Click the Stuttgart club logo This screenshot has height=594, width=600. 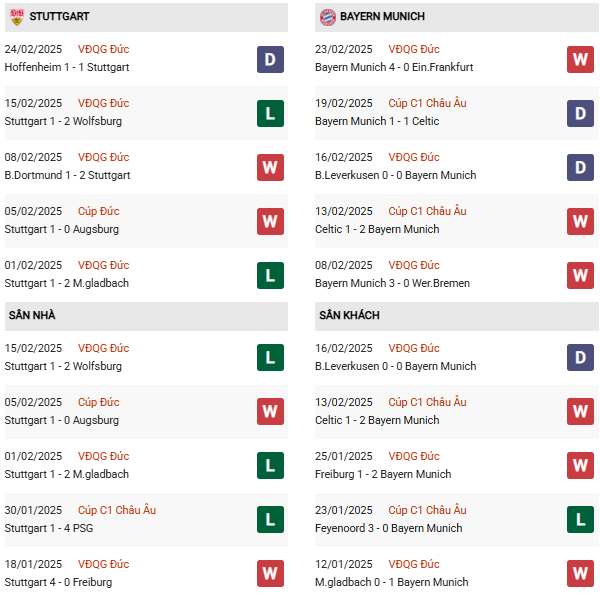(16, 17)
